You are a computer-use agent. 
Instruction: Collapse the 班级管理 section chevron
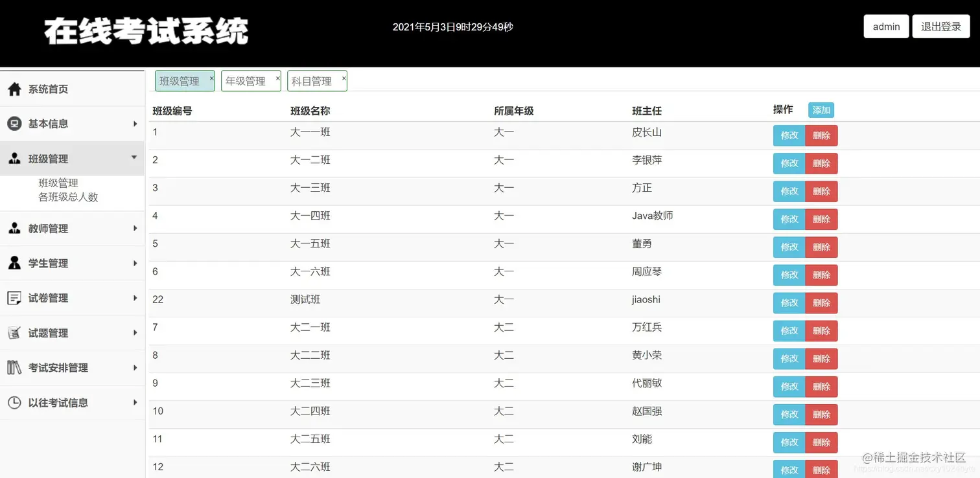pyautogui.click(x=135, y=157)
